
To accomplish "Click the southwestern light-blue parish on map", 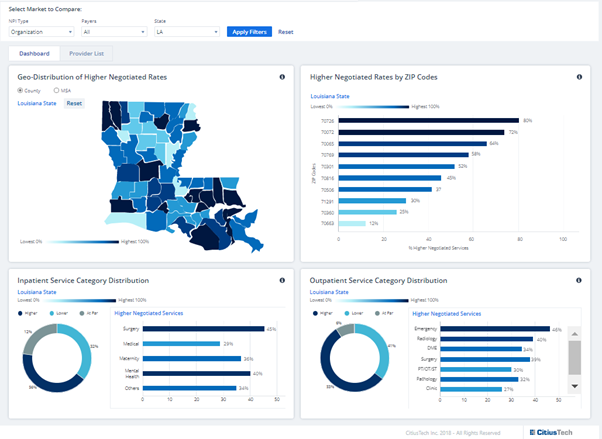I will (127, 221).
